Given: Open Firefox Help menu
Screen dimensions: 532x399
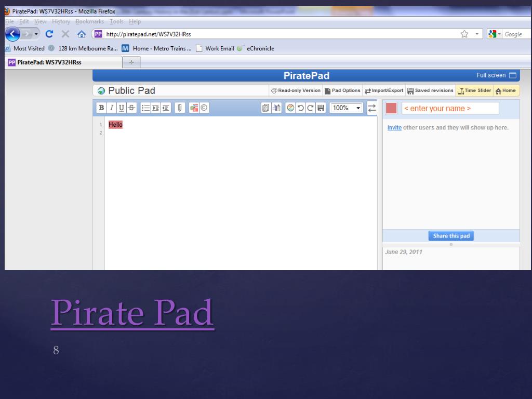Looking at the screenshot, I should point(135,21).
